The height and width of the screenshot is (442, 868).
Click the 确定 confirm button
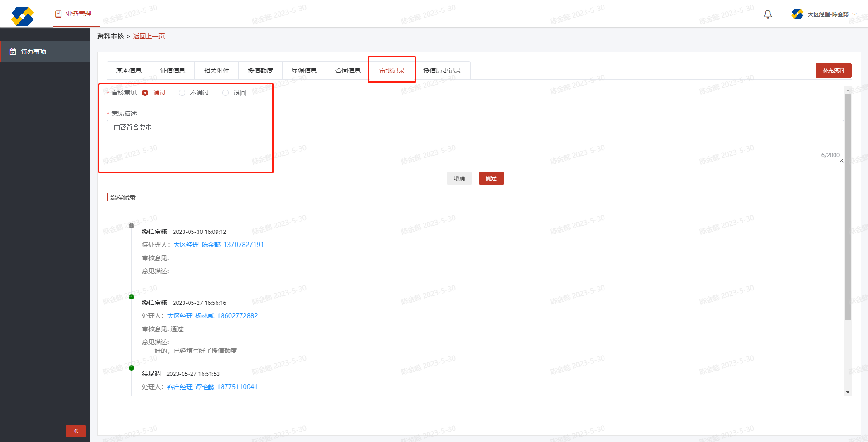491,178
